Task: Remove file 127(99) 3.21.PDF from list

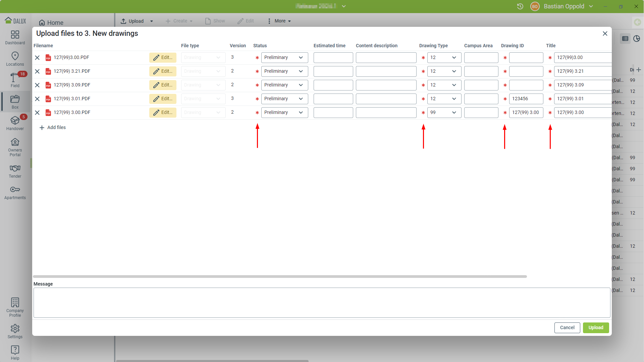Action: pos(37,71)
